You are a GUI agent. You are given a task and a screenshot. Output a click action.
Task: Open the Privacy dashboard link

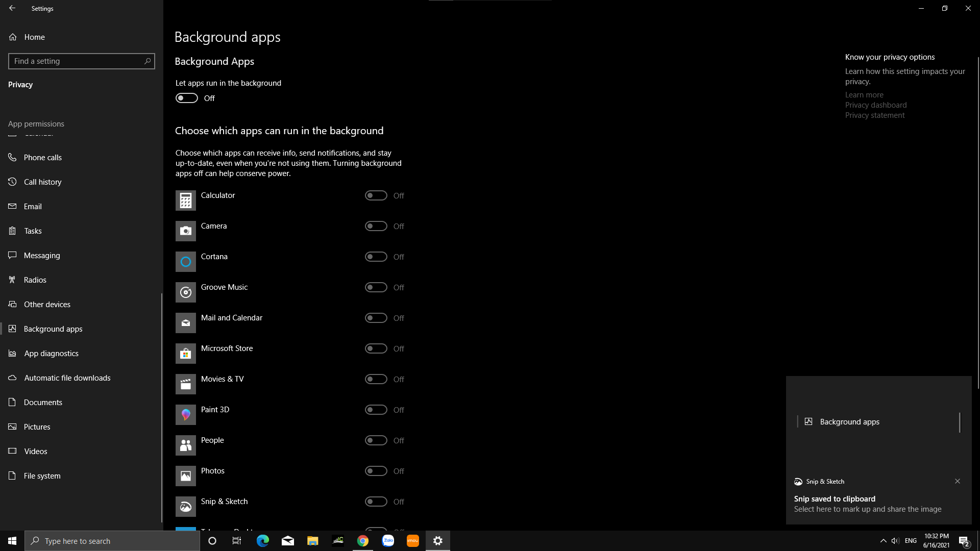coord(876,105)
